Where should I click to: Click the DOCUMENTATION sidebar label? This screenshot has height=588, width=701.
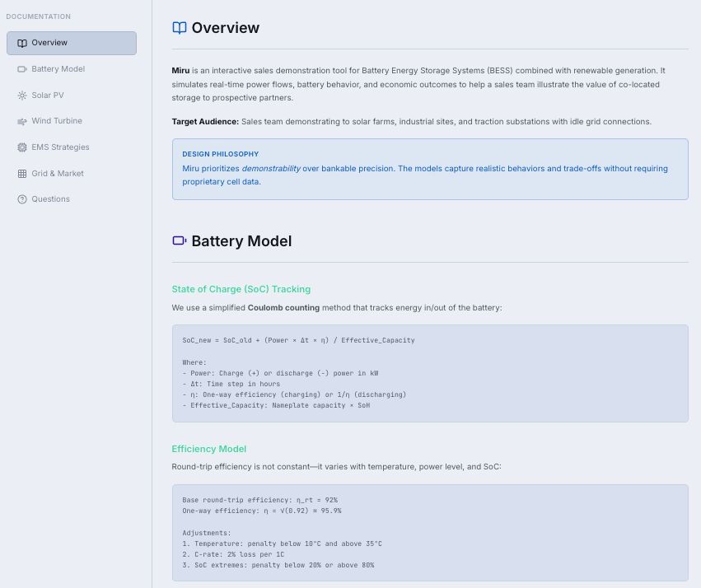(39, 16)
